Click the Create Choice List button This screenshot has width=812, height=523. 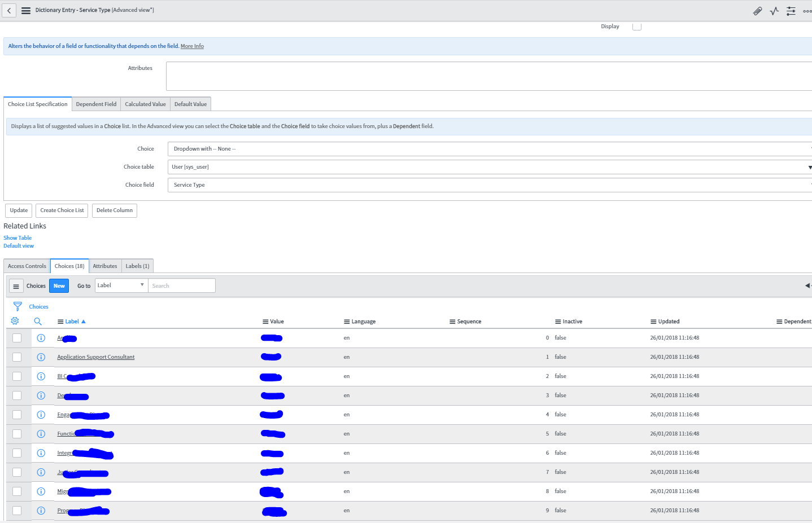tap(62, 210)
